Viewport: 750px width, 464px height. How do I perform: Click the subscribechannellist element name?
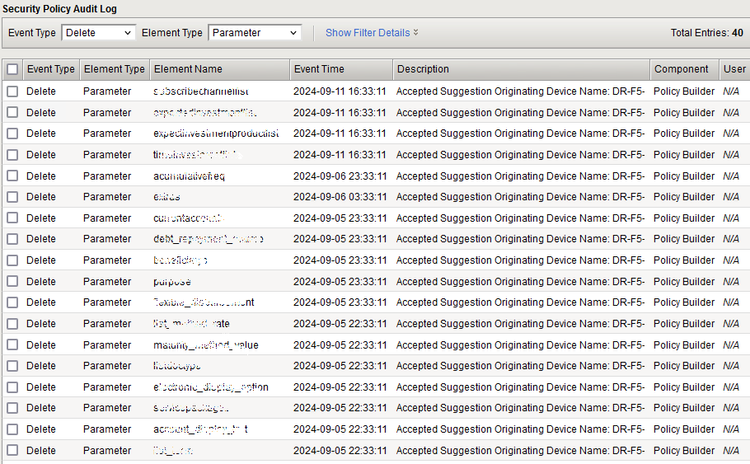click(201, 91)
